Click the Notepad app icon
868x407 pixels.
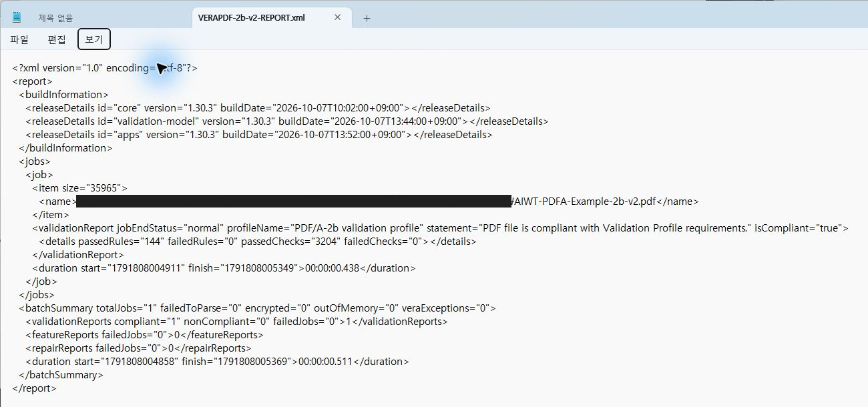click(17, 17)
